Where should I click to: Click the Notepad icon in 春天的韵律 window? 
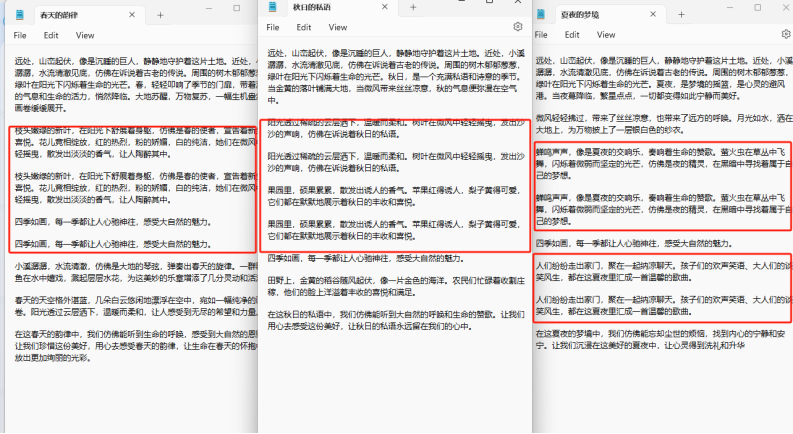20,15
